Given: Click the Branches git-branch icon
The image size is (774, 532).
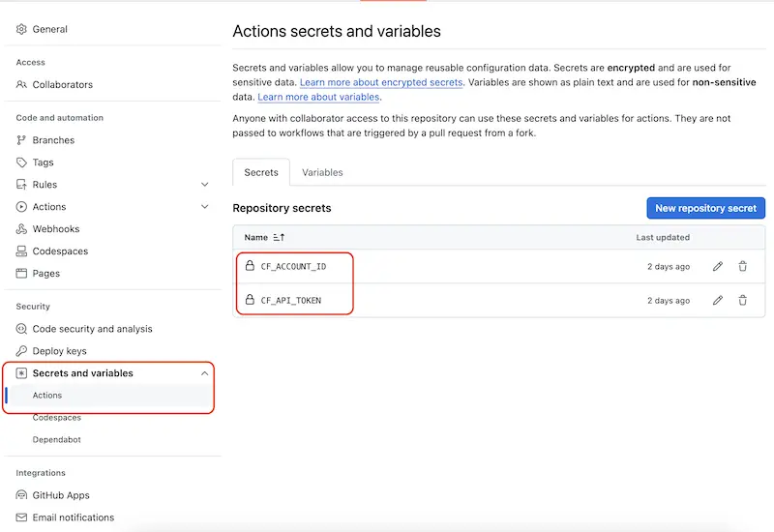Looking at the screenshot, I should pyautogui.click(x=21, y=140).
